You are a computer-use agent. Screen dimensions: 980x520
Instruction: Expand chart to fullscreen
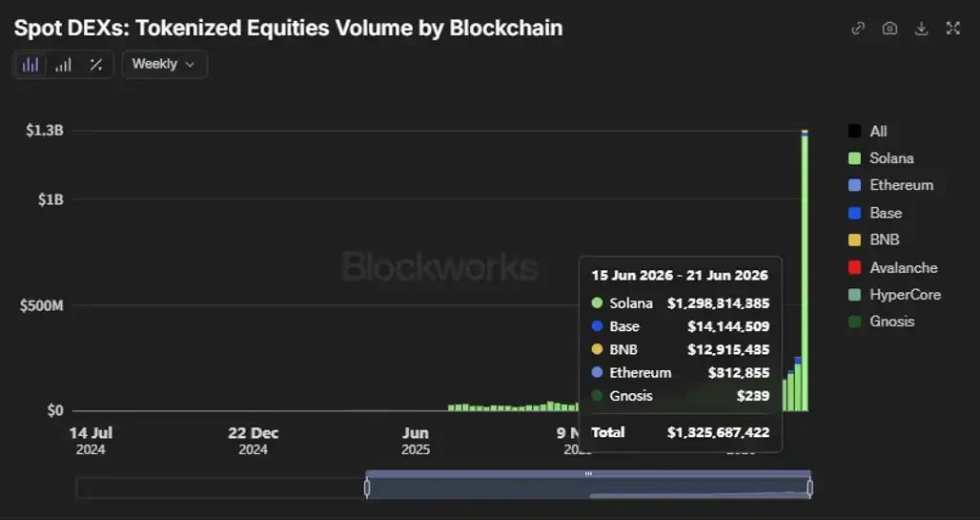click(952, 29)
